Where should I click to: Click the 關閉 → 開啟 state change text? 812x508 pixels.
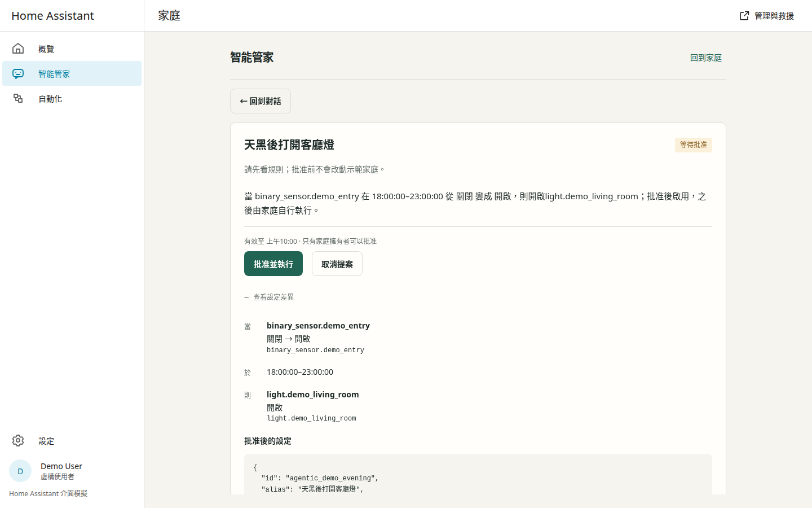point(289,339)
